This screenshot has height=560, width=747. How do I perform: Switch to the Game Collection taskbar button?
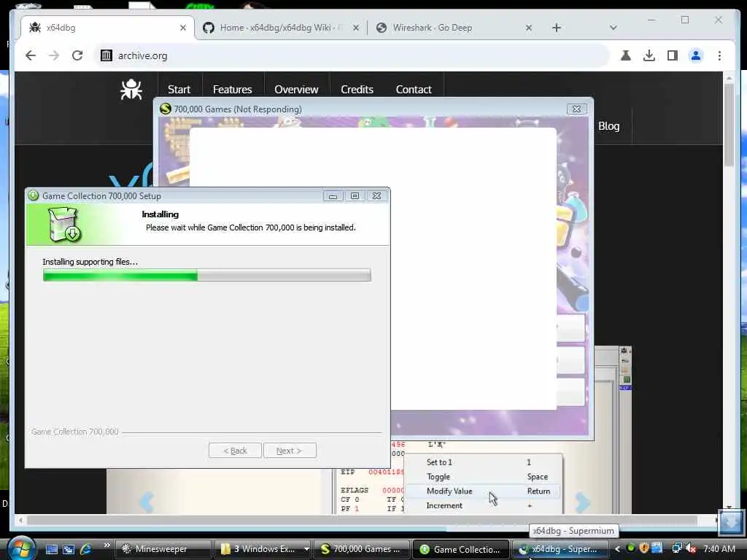[461, 549]
